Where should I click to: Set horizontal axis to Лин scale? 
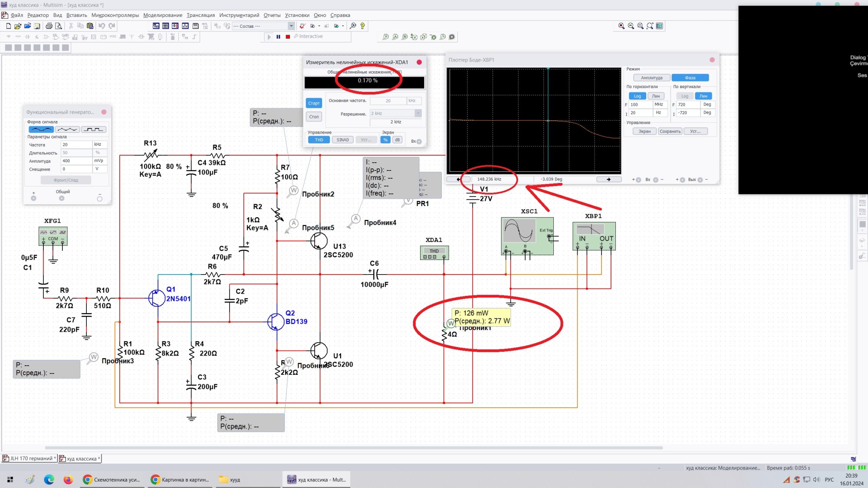coord(655,96)
